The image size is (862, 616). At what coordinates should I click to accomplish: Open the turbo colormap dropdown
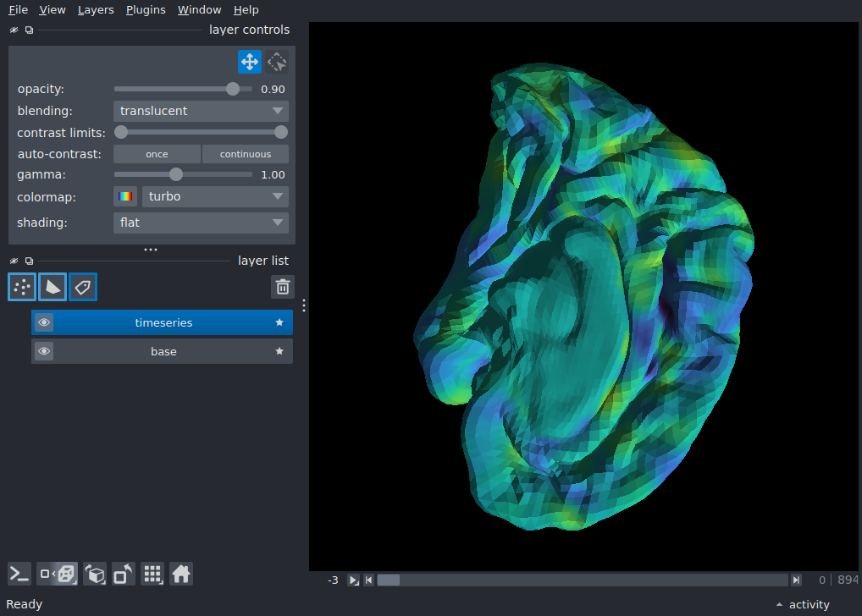(215, 196)
